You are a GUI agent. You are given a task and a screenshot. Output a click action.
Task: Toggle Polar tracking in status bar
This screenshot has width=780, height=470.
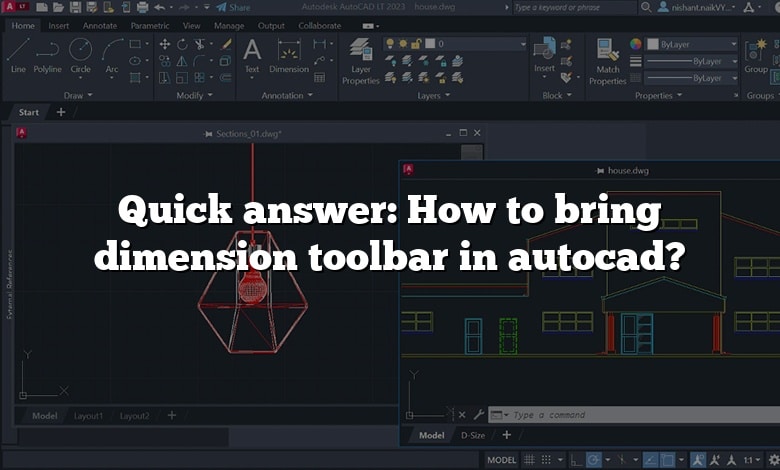pos(593,460)
